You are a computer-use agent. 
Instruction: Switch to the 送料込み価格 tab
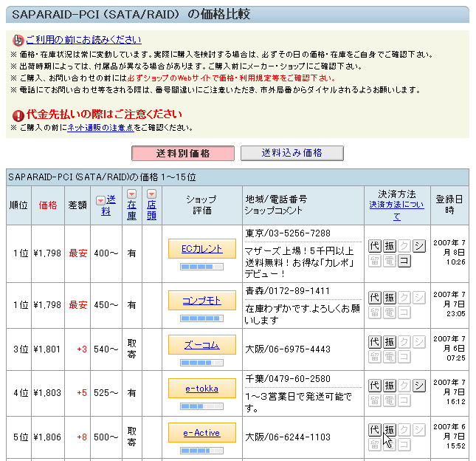tap(292, 153)
